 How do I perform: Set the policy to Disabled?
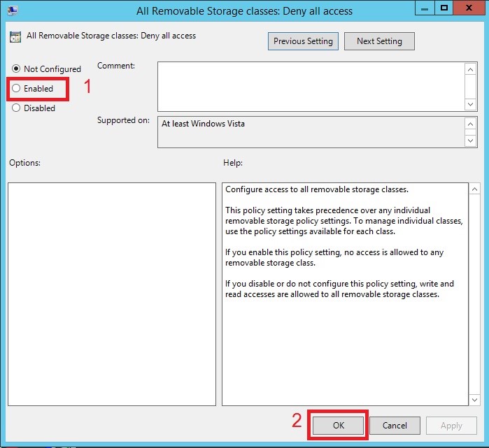(x=16, y=108)
